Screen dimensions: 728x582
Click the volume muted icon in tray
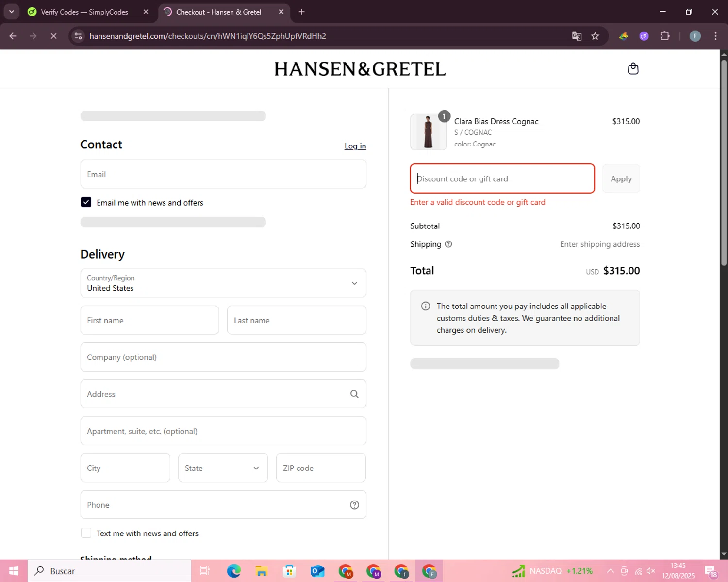click(651, 571)
